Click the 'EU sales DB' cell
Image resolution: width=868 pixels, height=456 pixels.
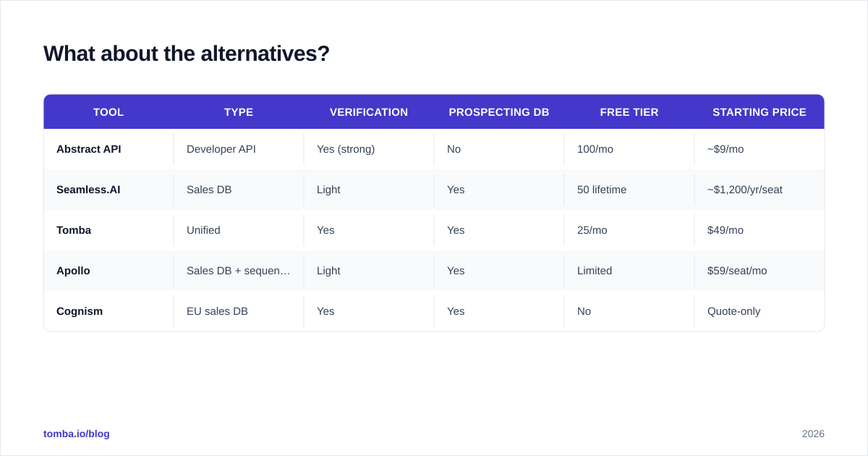(x=239, y=311)
